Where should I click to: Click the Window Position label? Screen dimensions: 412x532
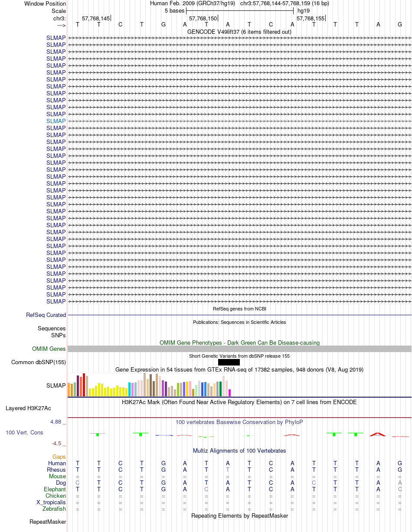click(x=45, y=4)
